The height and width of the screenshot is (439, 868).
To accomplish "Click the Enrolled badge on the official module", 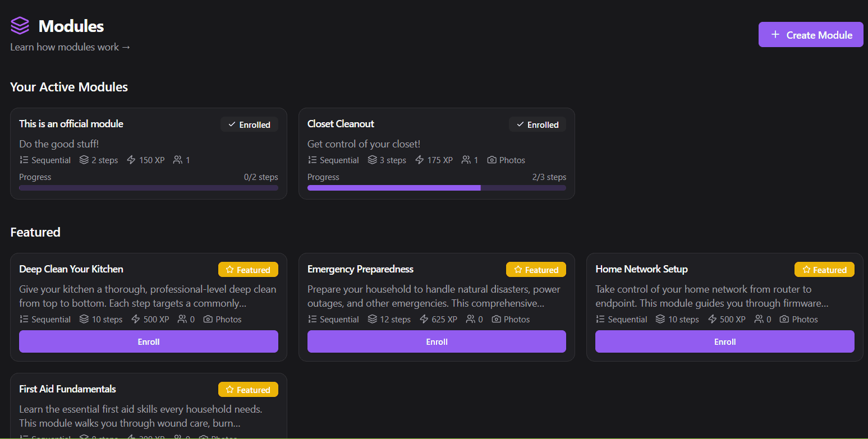I will (249, 124).
